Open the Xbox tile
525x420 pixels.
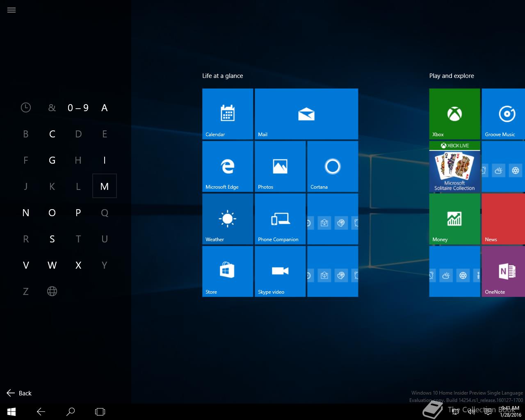tap(454, 114)
